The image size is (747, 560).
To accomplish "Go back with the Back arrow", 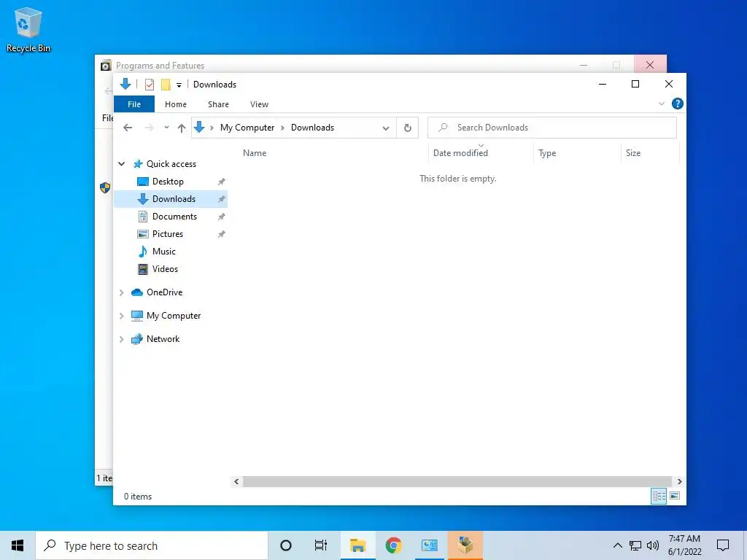I will pyautogui.click(x=128, y=128).
